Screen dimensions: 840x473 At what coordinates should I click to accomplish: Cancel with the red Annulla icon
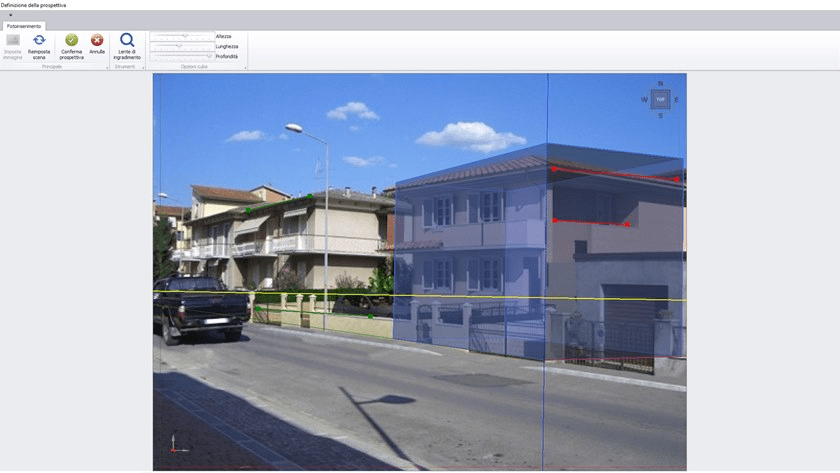coord(97,41)
